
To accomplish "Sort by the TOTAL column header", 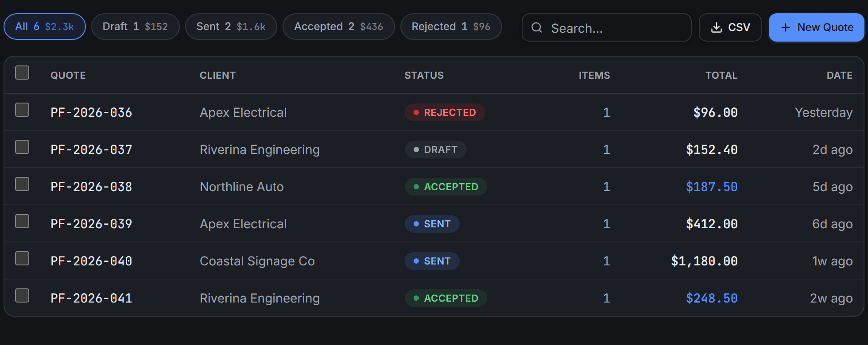I will pyautogui.click(x=721, y=75).
